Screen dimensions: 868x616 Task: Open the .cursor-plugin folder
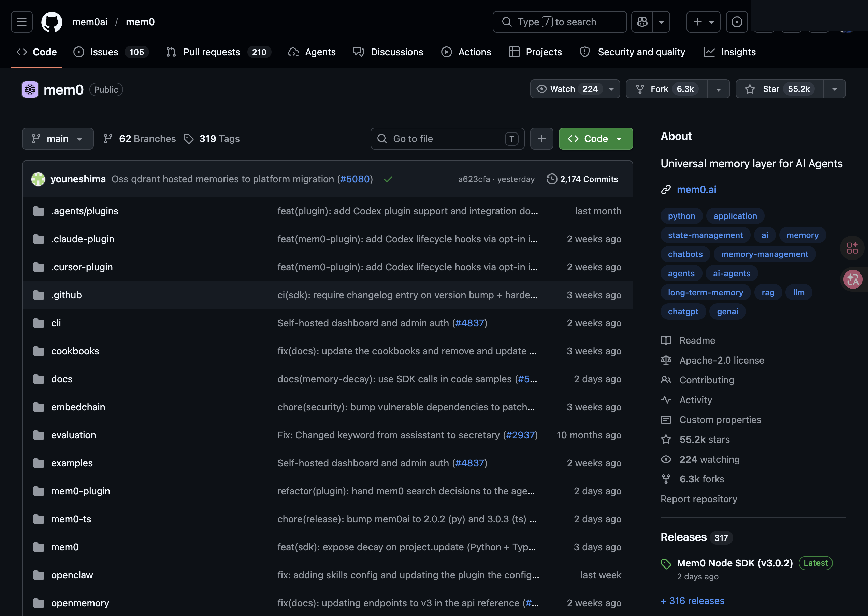pyautogui.click(x=82, y=267)
